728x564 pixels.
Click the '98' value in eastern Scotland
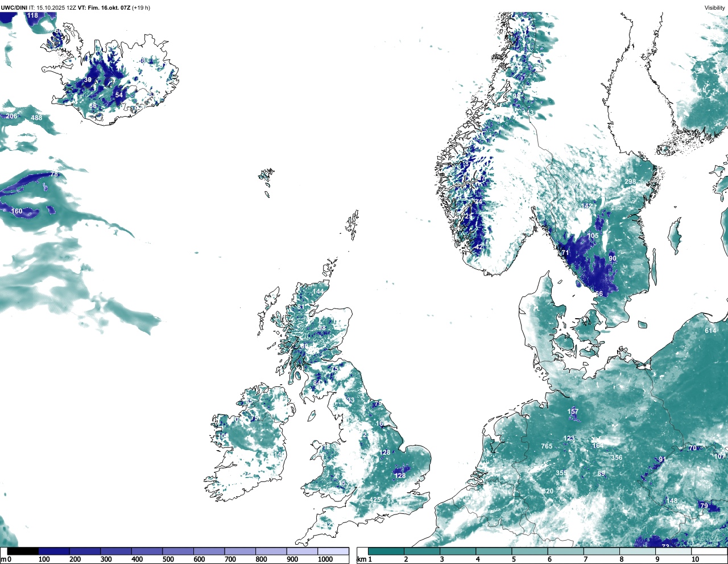click(322, 328)
